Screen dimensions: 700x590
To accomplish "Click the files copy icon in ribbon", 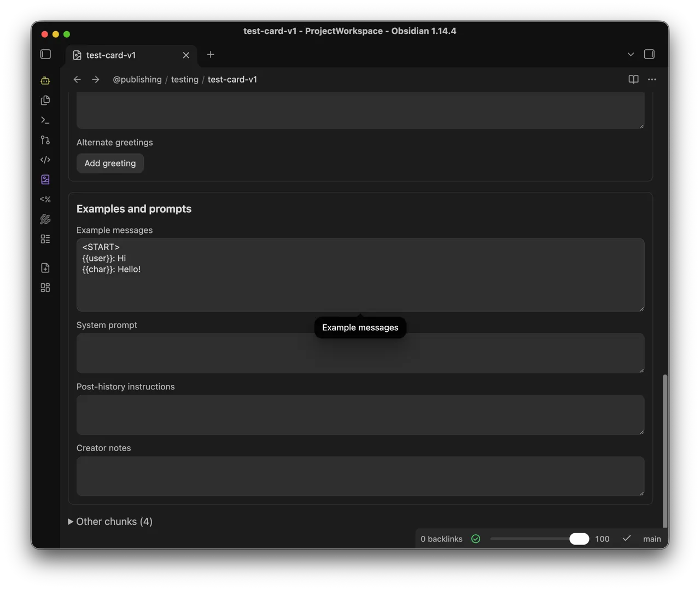I will (x=45, y=100).
